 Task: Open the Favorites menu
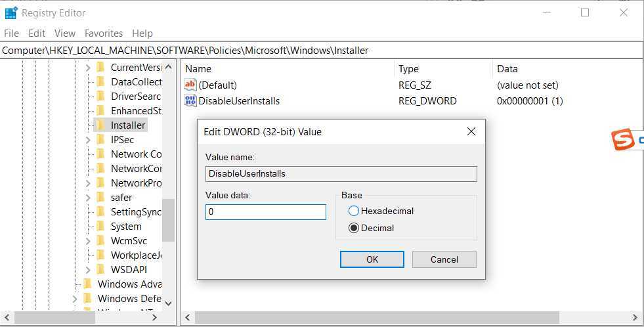(x=104, y=33)
